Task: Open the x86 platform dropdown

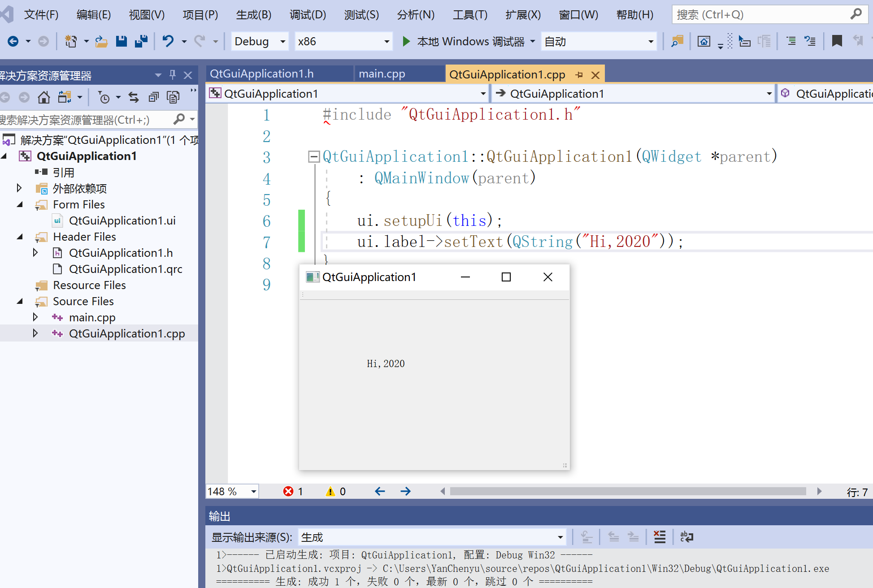Action: 343,42
